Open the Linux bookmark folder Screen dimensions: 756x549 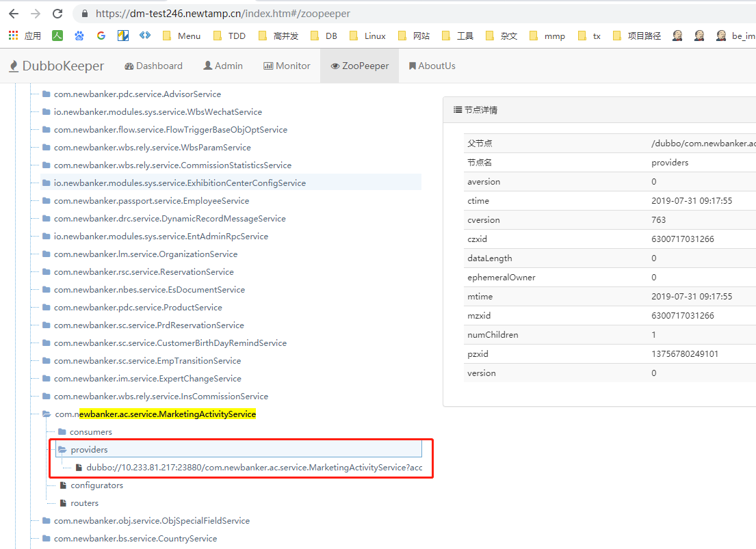tap(368, 36)
